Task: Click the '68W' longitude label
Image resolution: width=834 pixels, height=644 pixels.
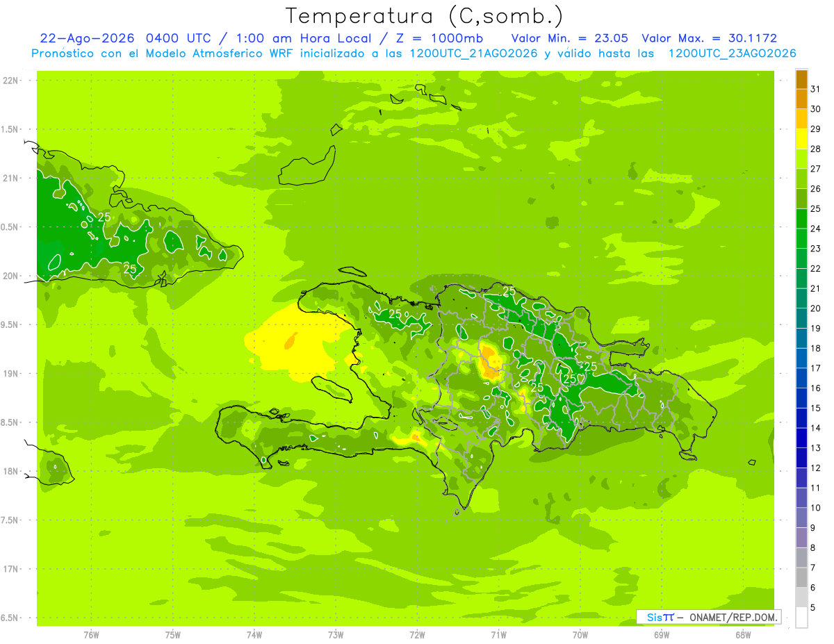Action: [x=743, y=634]
